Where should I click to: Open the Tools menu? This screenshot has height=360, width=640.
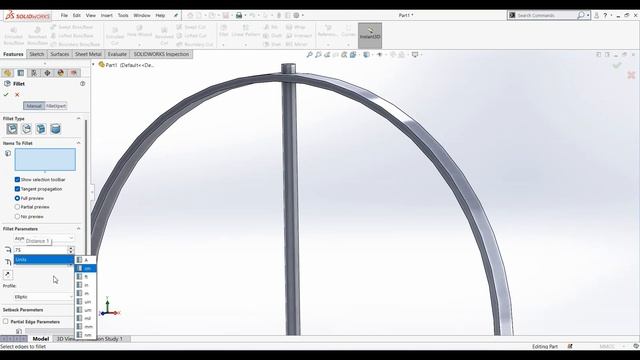pos(123,15)
